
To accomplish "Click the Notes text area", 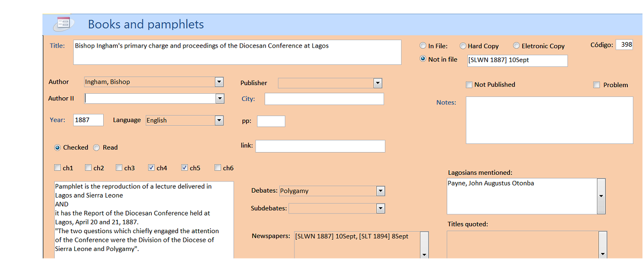I will pos(549,120).
